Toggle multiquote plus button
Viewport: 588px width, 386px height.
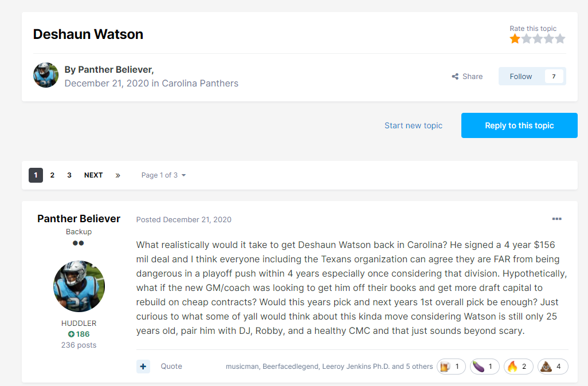point(143,367)
